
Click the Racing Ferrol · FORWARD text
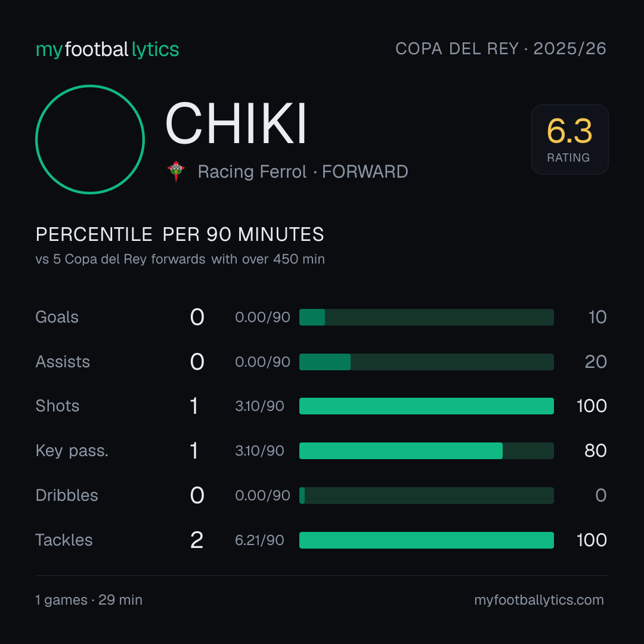coord(303,172)
